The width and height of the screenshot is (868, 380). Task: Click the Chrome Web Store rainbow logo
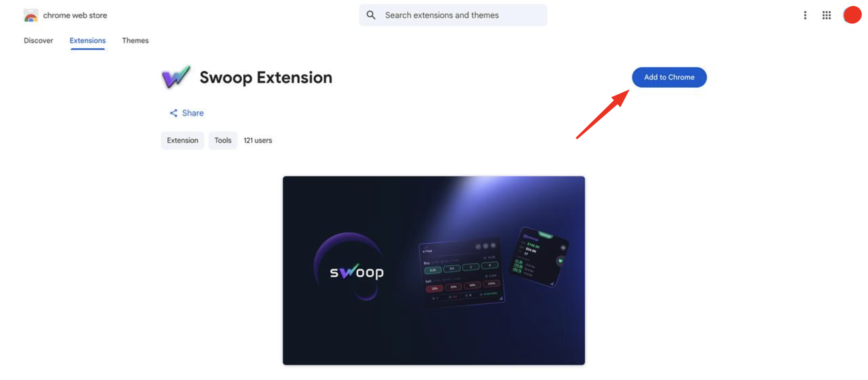click(31, 15)
